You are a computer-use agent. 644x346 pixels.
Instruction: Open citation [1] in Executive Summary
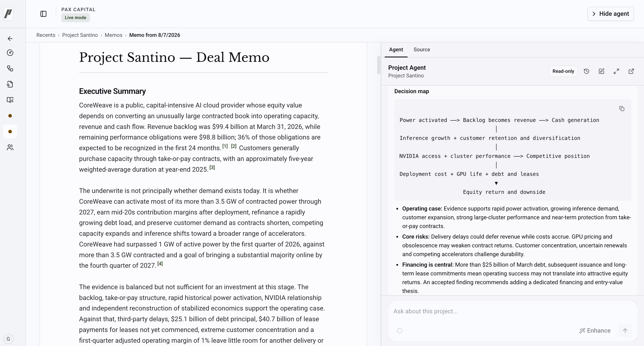tap(225, 146)
